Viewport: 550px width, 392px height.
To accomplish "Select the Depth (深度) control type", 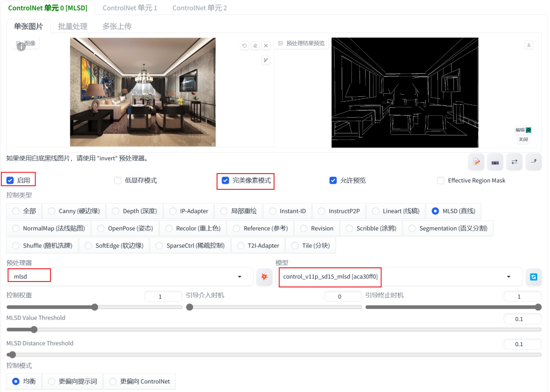I will point(134,211).
